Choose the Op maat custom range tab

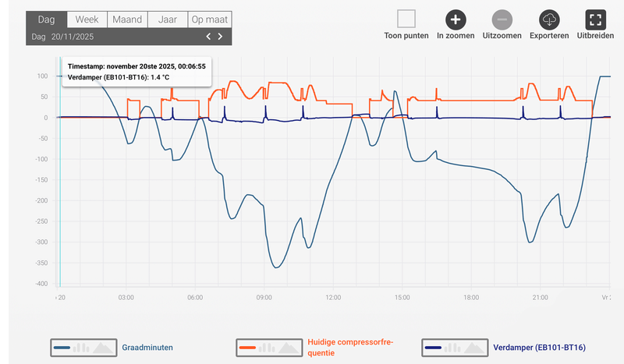click(209, 19)
